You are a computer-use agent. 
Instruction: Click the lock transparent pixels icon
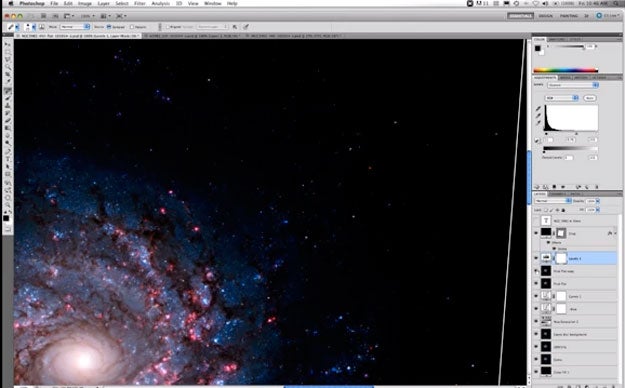(x=546, y=210)
